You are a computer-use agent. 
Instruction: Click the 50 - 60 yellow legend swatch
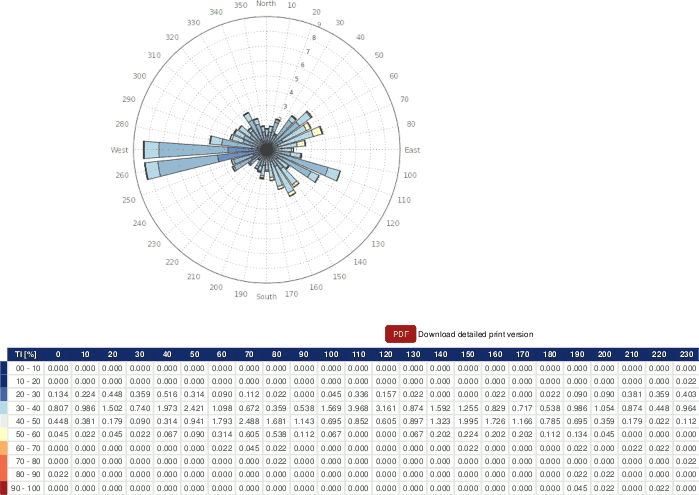(x=3, y=434)
